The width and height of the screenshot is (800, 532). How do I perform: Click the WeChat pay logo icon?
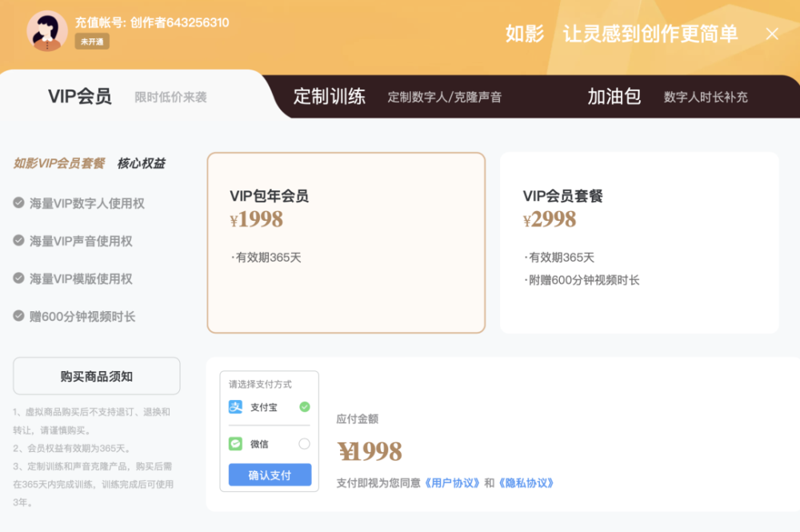point(235,444)
